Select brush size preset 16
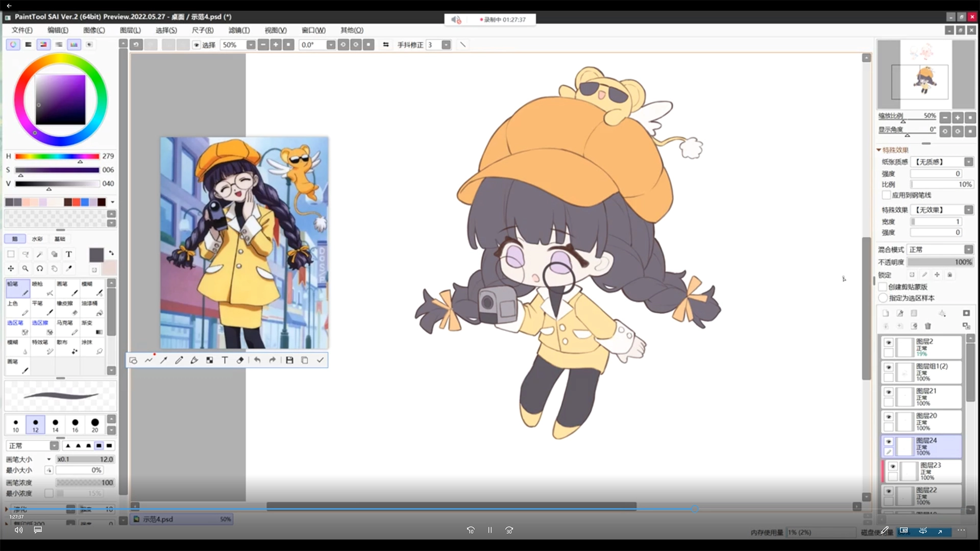The width and height of the screenshot is (980, 551). (x=75, y=424)
